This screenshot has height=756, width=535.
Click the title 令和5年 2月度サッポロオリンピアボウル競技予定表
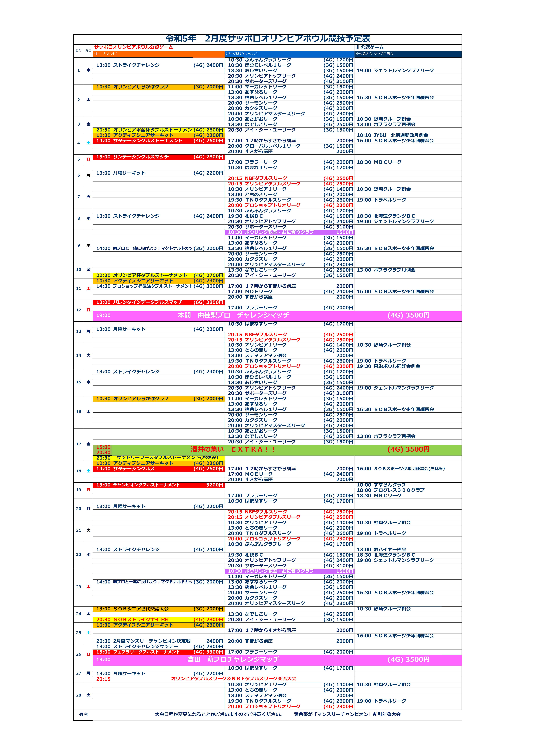[268, 38]
